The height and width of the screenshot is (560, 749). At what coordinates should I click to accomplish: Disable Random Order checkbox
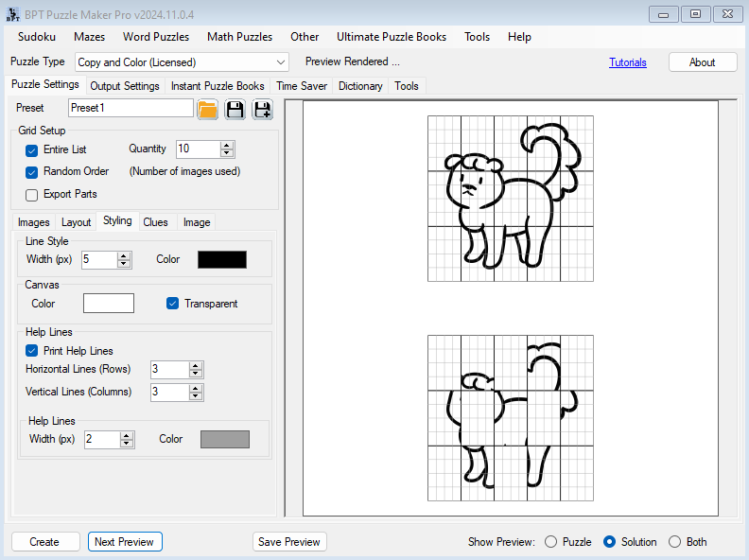[31, 172]
